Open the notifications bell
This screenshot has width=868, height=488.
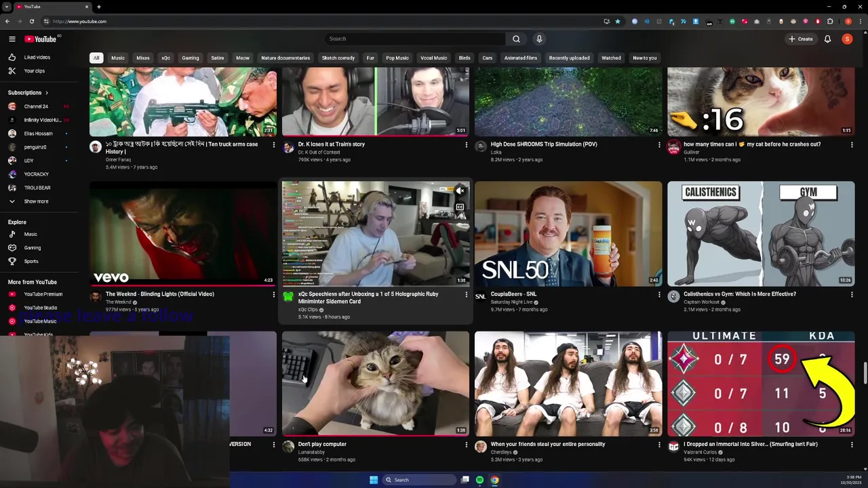click(x=827, y=39)
